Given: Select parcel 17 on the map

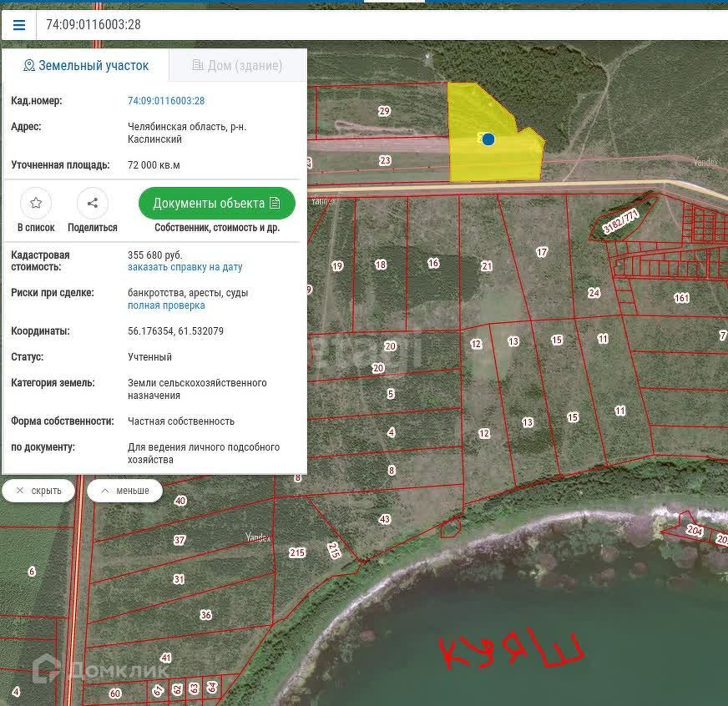Looking at the screenshot, I should 542,252.
